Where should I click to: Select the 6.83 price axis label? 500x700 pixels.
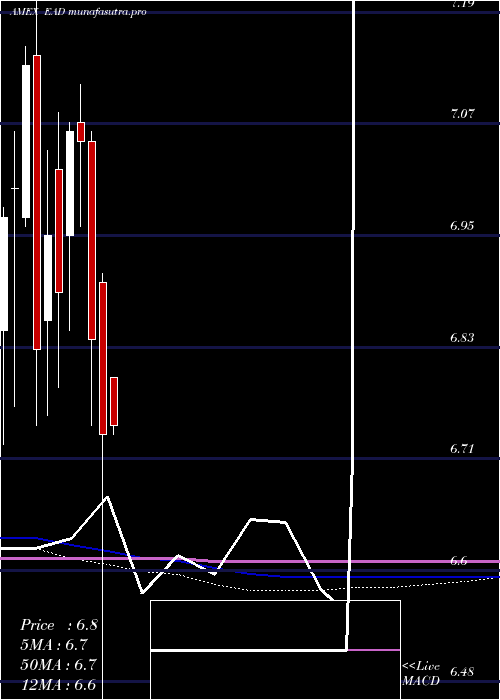point(462,338)
